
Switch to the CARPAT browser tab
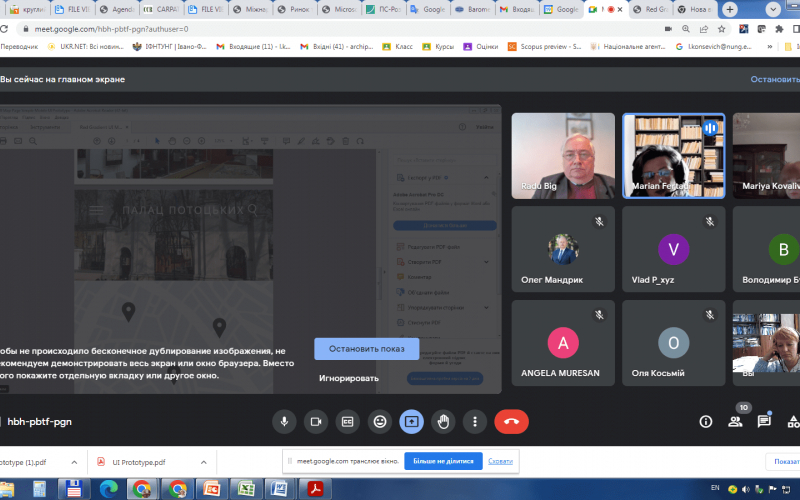162,9
